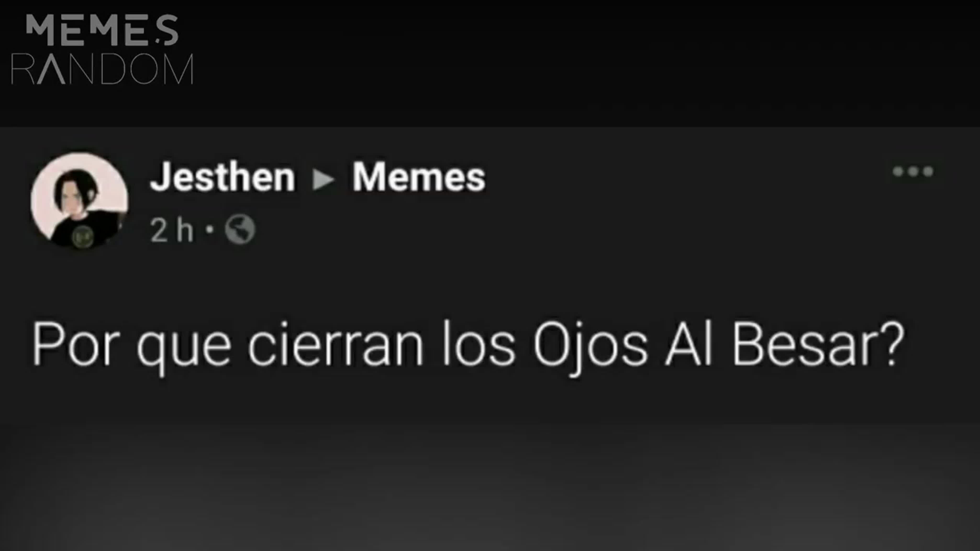Click the globe public-visibility icon

[x=240, y=230]
